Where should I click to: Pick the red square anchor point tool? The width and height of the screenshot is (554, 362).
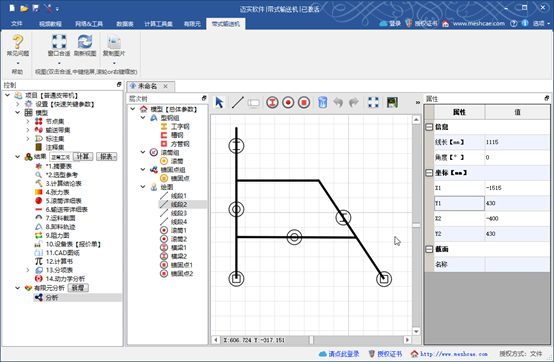coord(304,103)
